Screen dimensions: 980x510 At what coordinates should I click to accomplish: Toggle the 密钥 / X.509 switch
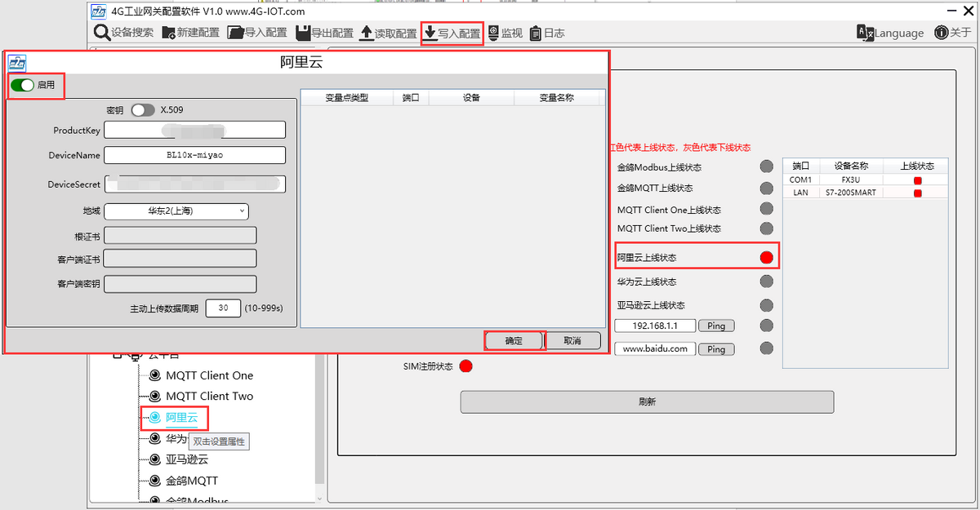coord(143,109)
